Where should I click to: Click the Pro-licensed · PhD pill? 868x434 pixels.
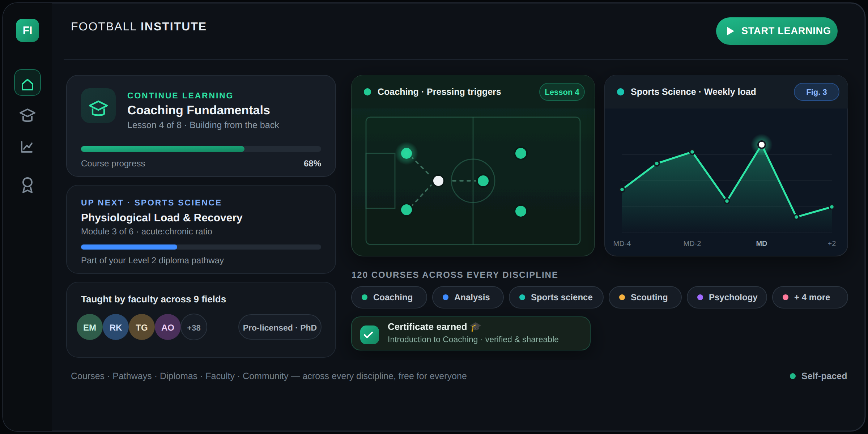coord(280,327)
